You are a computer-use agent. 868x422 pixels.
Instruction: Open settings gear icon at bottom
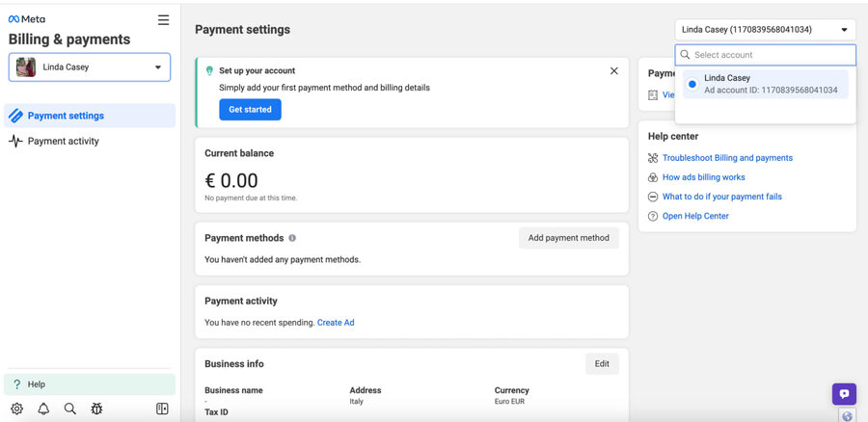16,409
